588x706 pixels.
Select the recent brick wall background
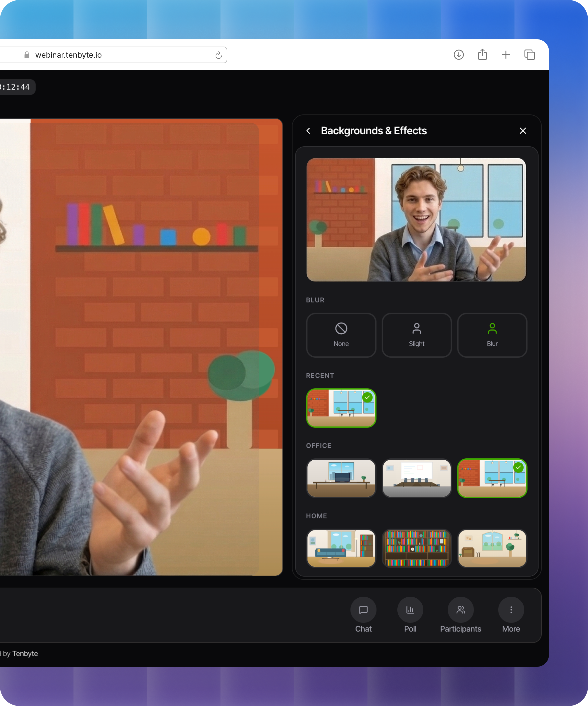[x=341, y=408]
